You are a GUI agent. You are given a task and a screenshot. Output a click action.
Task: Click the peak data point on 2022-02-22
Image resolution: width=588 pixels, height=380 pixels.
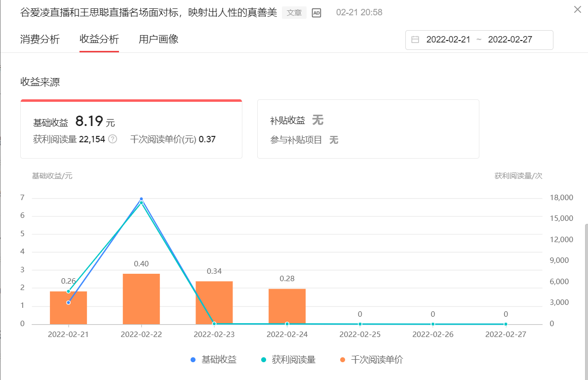[141, 199]
